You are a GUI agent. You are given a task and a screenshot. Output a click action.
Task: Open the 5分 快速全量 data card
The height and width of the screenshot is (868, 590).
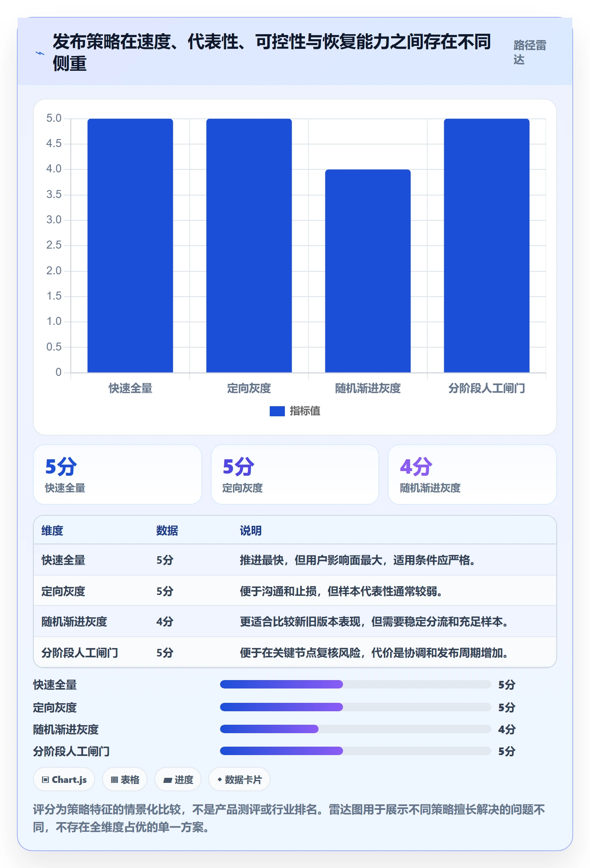pyautogui.click(x=118, y=474)
